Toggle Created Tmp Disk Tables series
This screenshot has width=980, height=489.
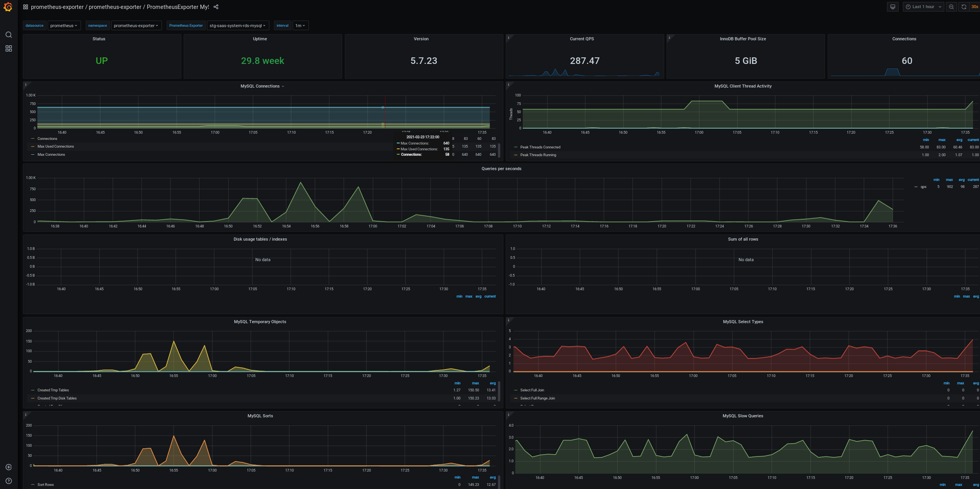pos(57,398)
